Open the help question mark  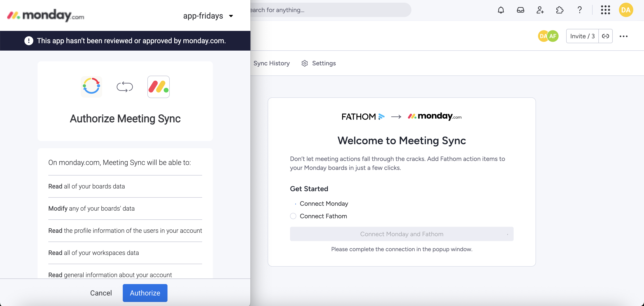(580, 10)
